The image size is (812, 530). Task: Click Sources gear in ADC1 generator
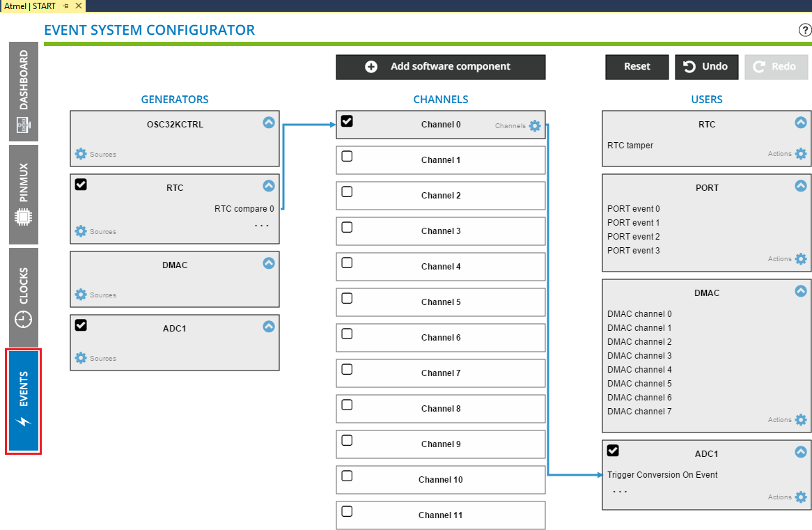[81, 358]
